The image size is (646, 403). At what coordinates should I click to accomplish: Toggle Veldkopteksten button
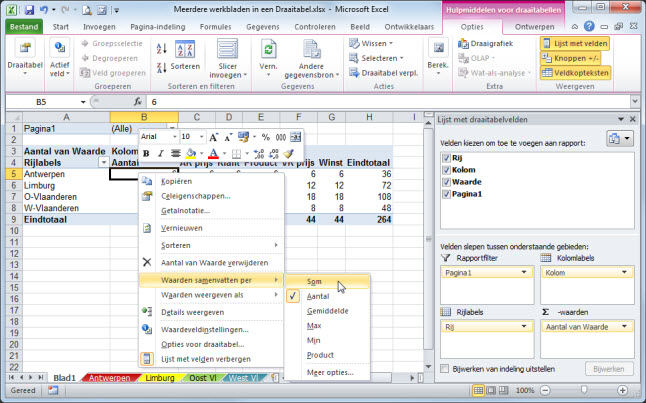tap(575, 73)
